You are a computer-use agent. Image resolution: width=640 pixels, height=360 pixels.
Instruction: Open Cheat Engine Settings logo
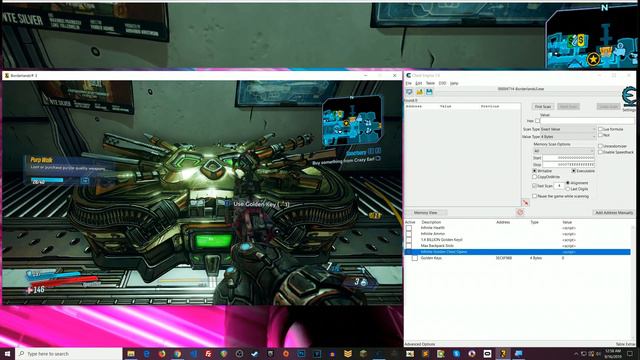pos(629,98)
